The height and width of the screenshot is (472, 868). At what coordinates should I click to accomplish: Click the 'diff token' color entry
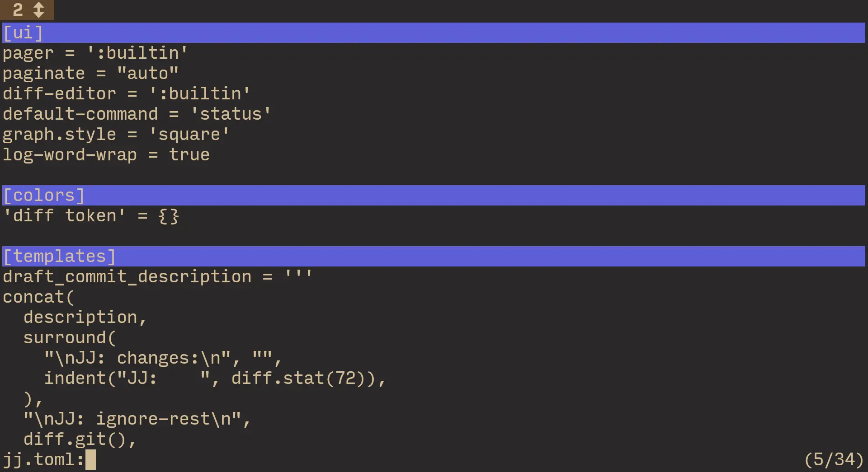pyautogui.click(x=64, y=216)
